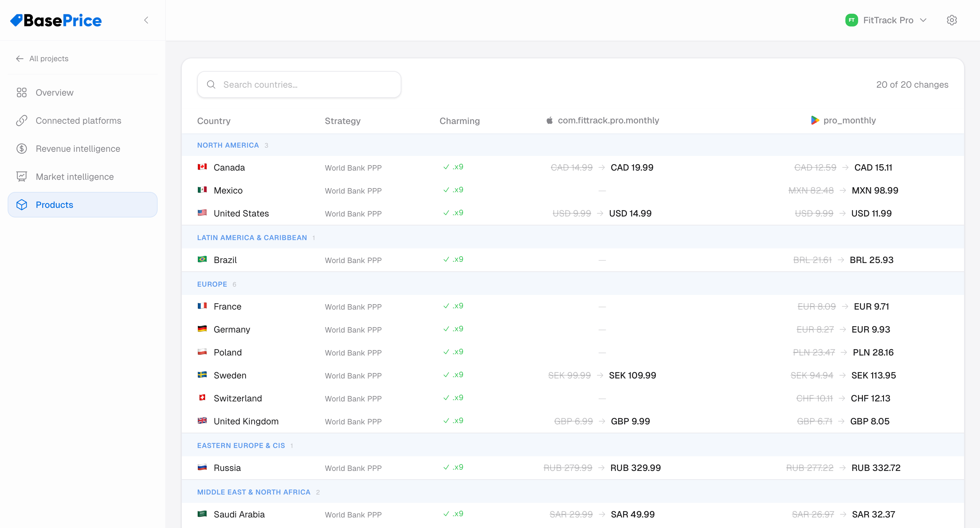
Task: Click the Canada flag icon
Action: tap(202, 167)
